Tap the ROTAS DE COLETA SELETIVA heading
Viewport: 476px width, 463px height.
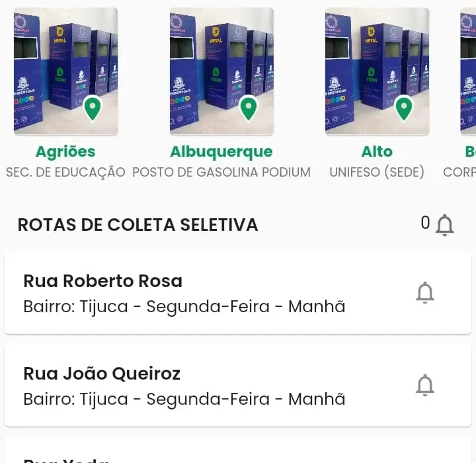[138, 225]
